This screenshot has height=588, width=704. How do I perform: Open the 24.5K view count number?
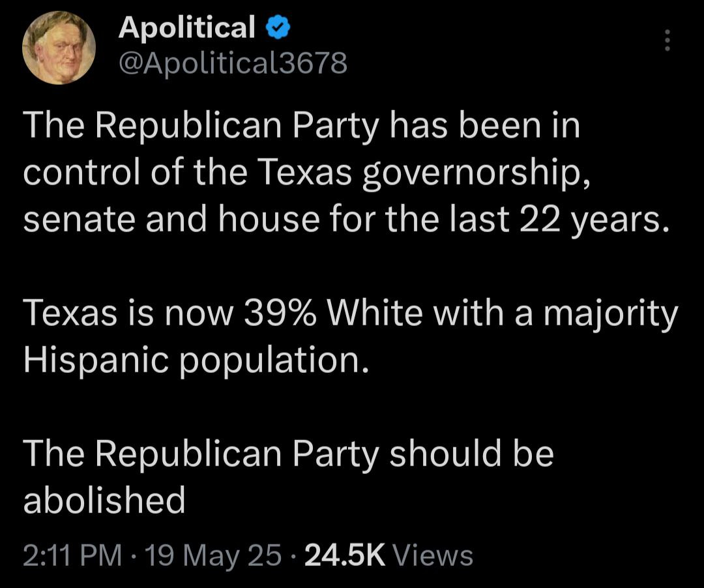pos(345,555)
